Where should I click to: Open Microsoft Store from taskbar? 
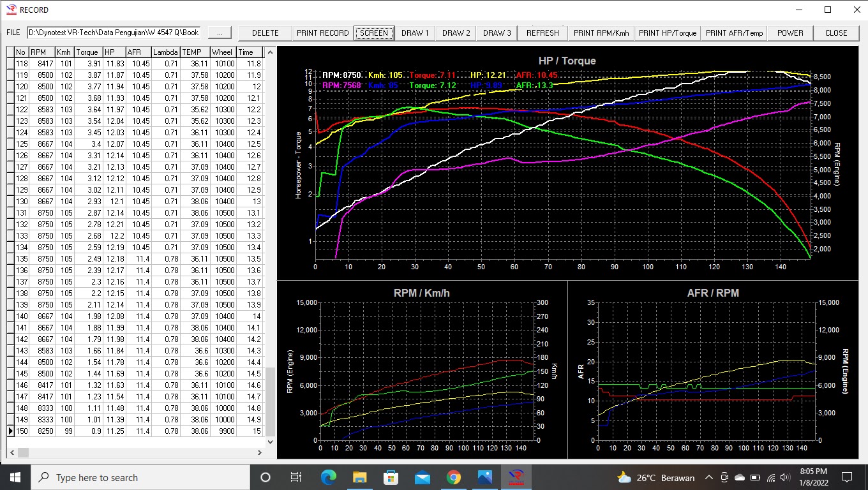tap(391, 477)
